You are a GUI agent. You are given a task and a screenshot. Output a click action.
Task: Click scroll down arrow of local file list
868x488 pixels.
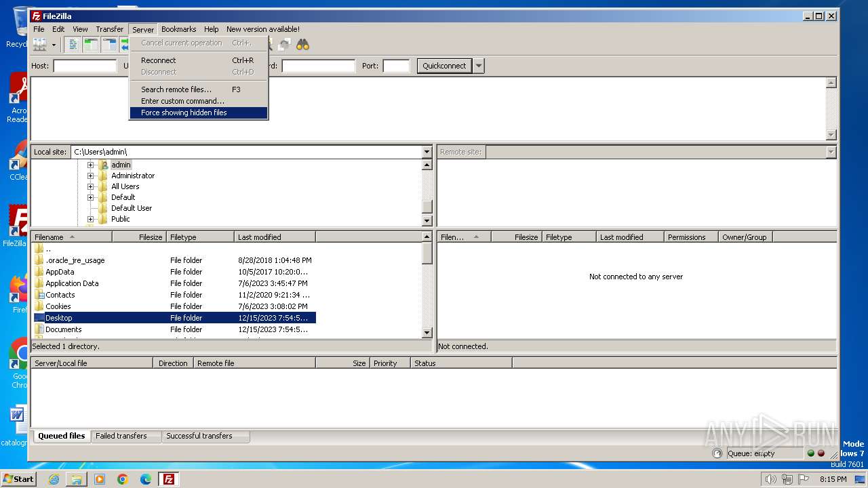coord(427,333)
